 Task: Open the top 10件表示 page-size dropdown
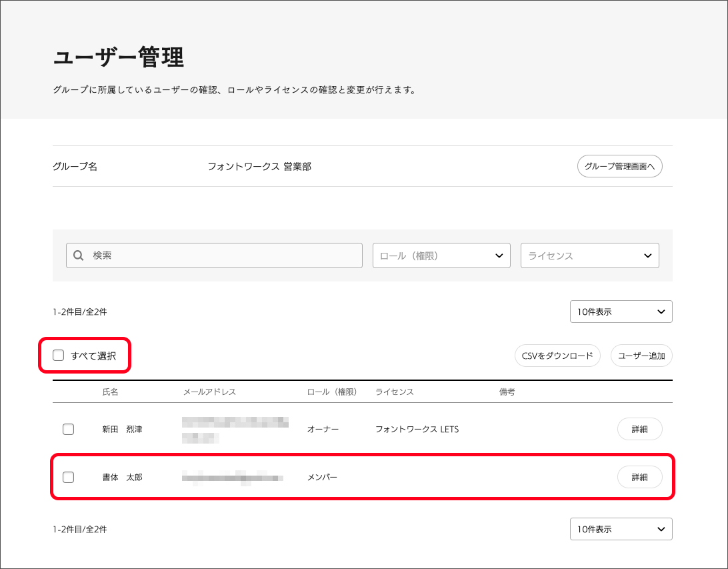621,312
